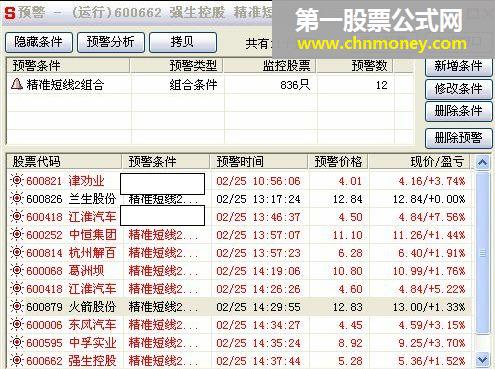Click the 隐藏条件 button

(39, 42)
